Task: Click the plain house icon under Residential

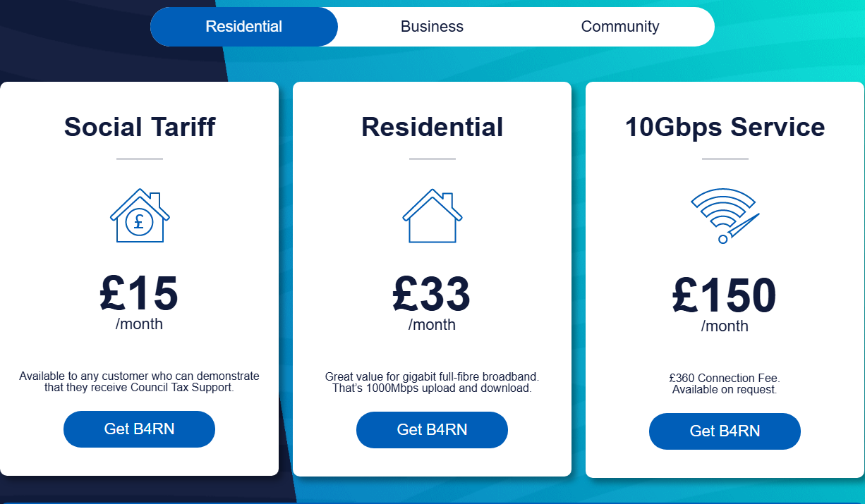Action: tap(432, 216)
